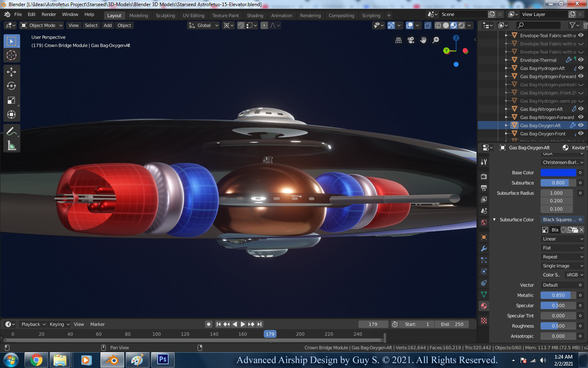The image size is (588, 368).
Task: Activate the Annotate pencil tool
Action: pyautogui.click(x=11, y=131)
